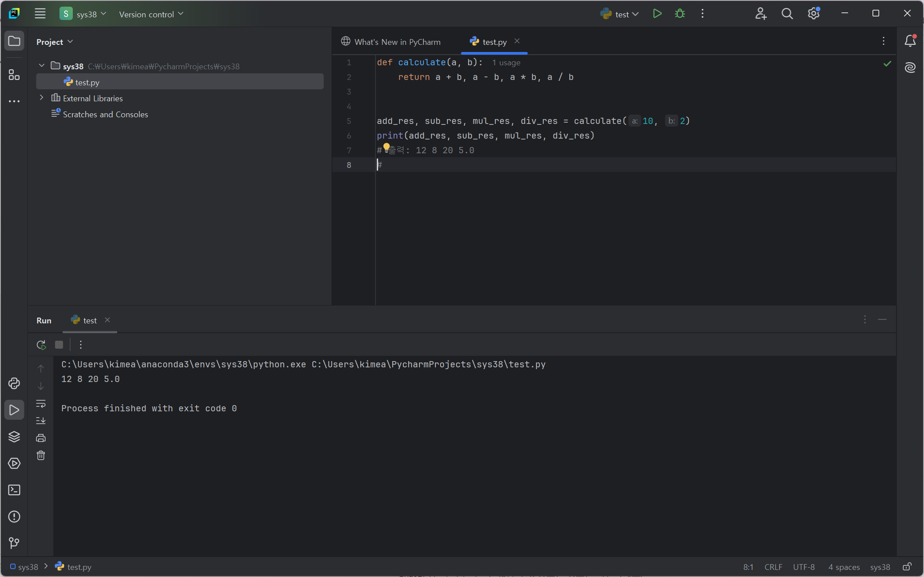Screen dimensions: 924x577
Task: Open the Python Packages layers icon
Action: pos(14,437)
